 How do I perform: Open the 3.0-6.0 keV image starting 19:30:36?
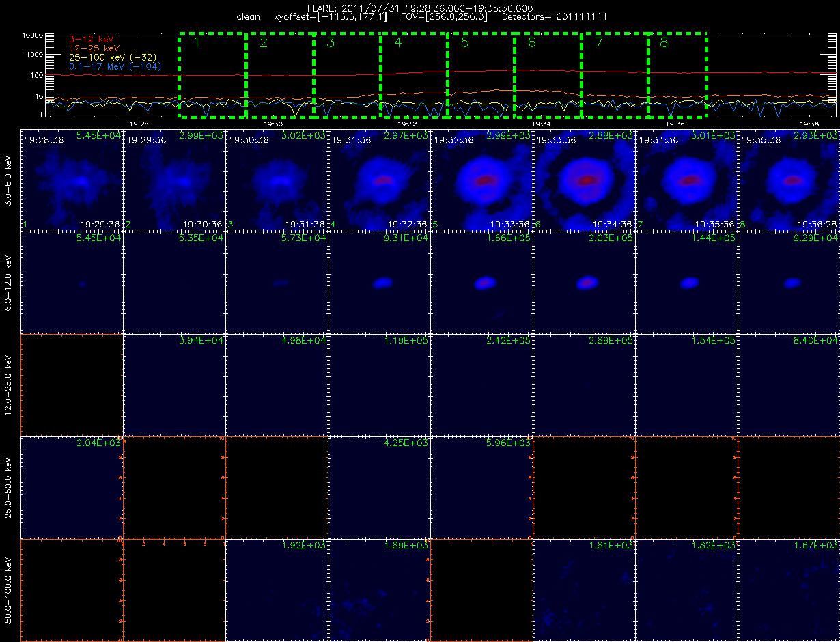coord(277,180)
